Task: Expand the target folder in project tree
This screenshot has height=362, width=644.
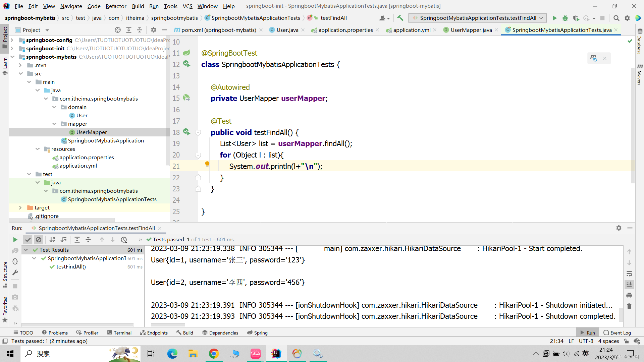Action: click(20, 208)
